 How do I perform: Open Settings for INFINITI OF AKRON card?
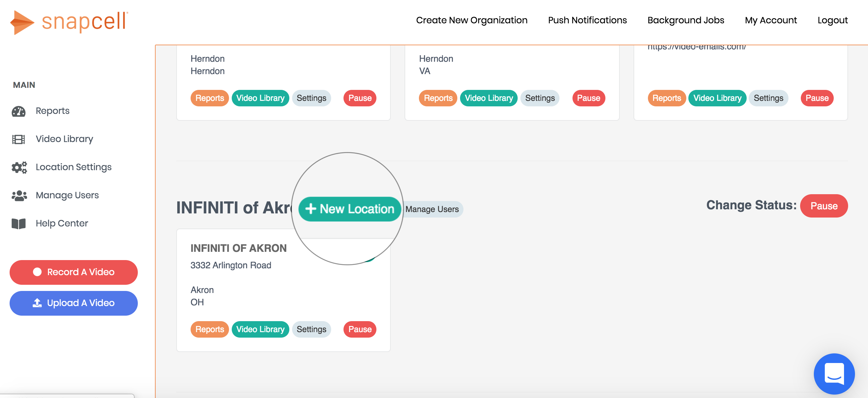click(311, 329)
